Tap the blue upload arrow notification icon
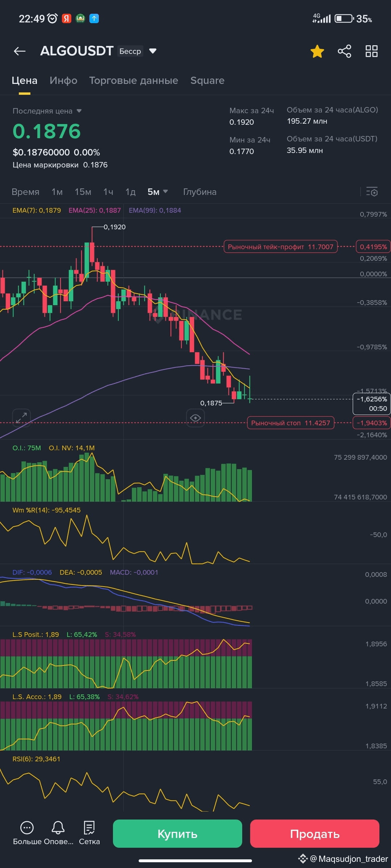 pyautogui.click(x=94, y=18)
